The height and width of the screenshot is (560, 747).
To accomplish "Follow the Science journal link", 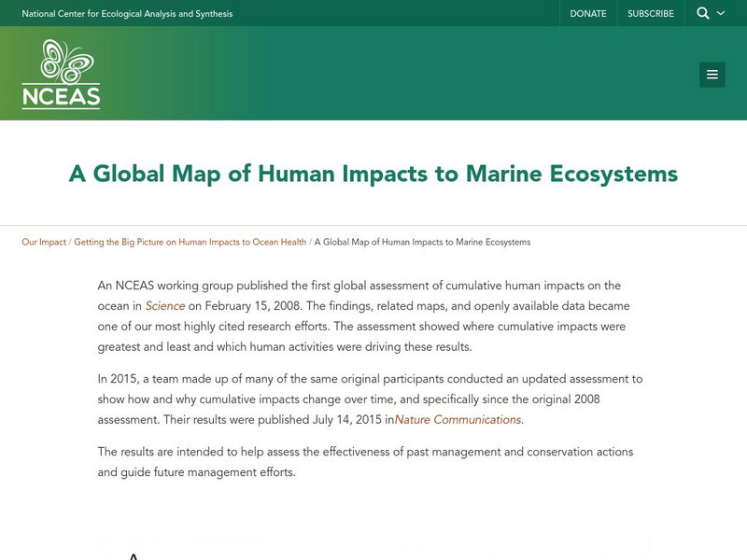I will (164, 305).
